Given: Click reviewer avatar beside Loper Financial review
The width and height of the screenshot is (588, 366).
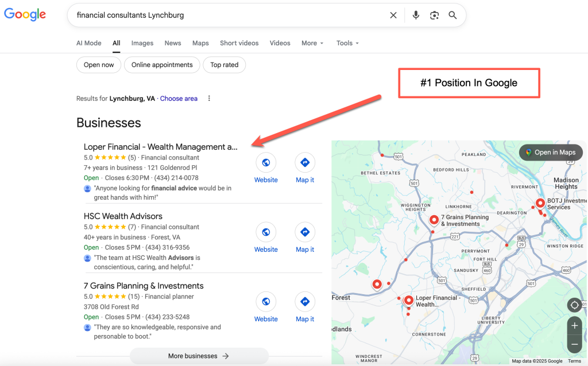Looking at the screenshot, I should pos(87,188).
